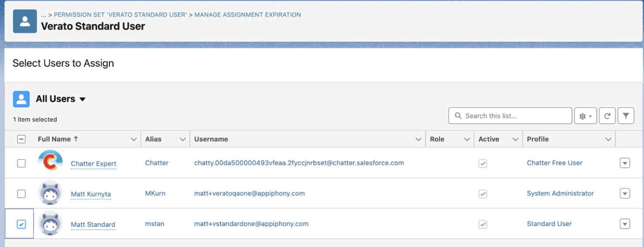Click the Active checkbox for Chatter Expert
The image size is (644, 247).
(x=483, y=164)
